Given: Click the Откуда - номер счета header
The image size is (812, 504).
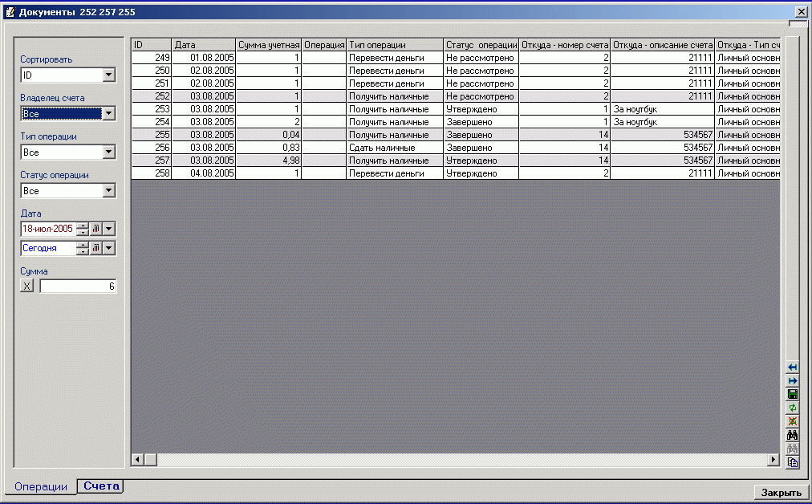Looking at the screenshot, I should click(x=564, y=45).
